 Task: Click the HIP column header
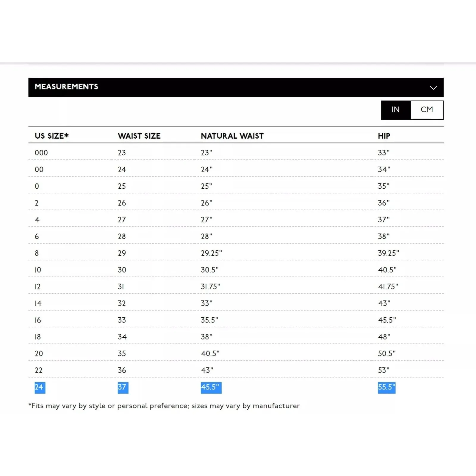pos(384,136)
